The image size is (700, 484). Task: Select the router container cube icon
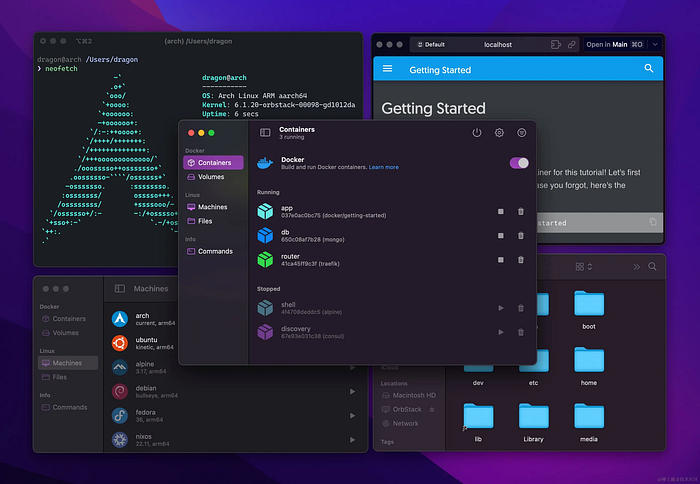265,259
